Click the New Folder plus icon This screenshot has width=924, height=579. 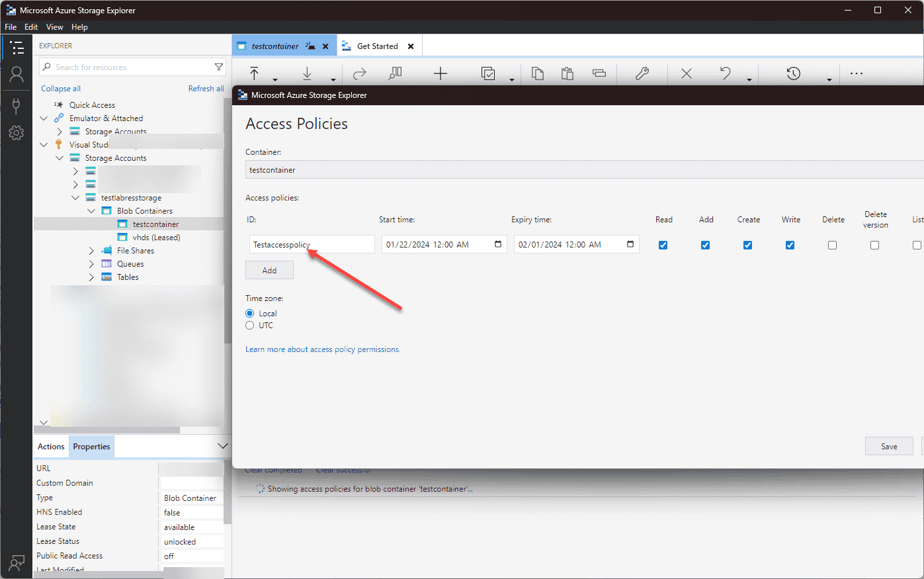tap(441, 73)
